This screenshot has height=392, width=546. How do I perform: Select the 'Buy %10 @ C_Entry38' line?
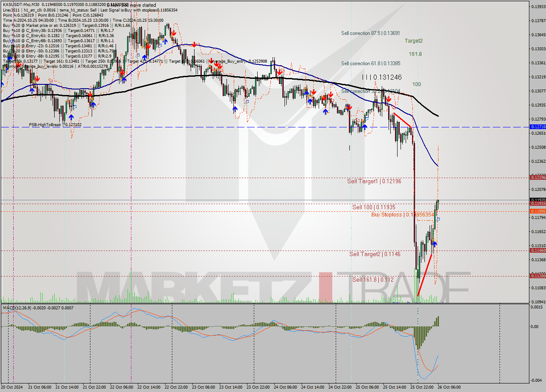click(x=58, y=30)
